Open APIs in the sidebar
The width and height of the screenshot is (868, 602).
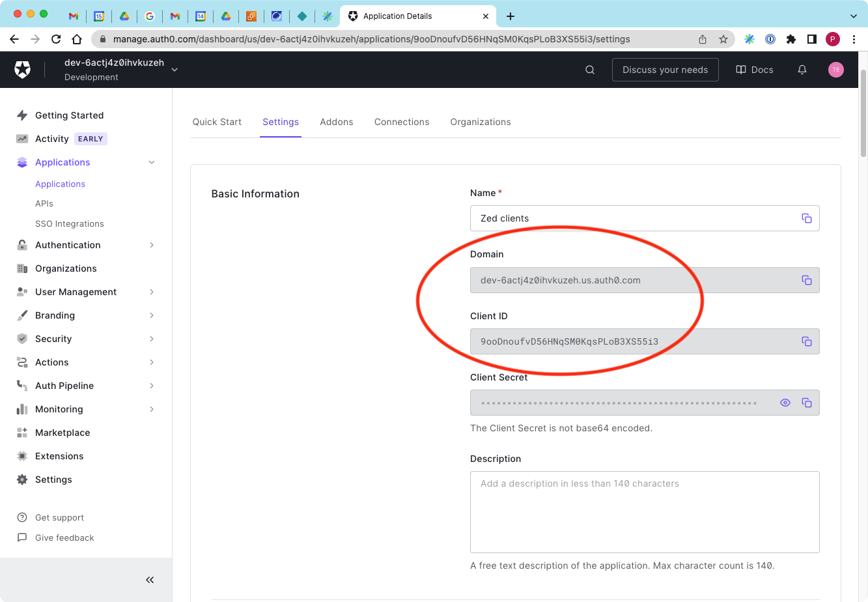click(x=44, y=204)
